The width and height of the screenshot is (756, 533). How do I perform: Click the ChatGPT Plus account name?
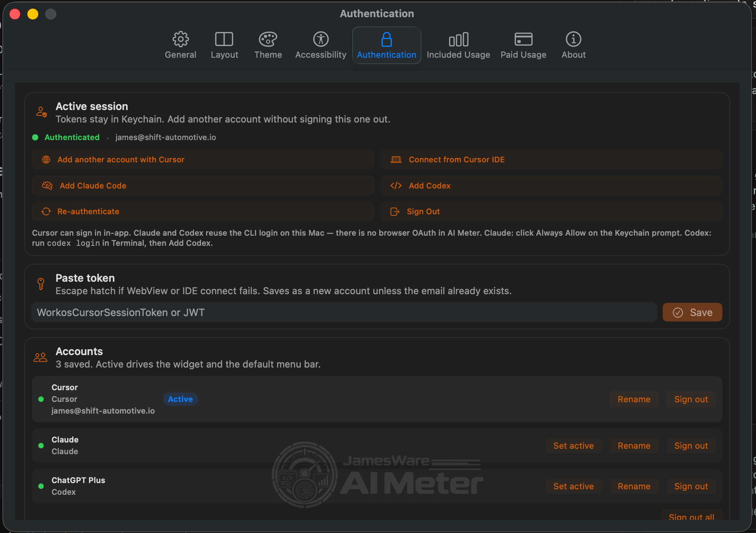(x=78, y=480)
